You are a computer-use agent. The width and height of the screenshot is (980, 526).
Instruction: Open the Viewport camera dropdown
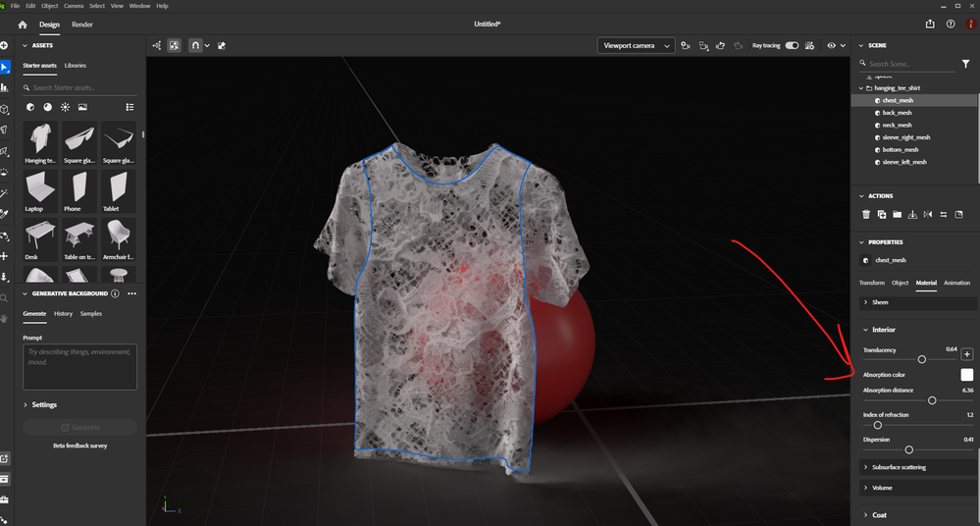click(637, 46)
